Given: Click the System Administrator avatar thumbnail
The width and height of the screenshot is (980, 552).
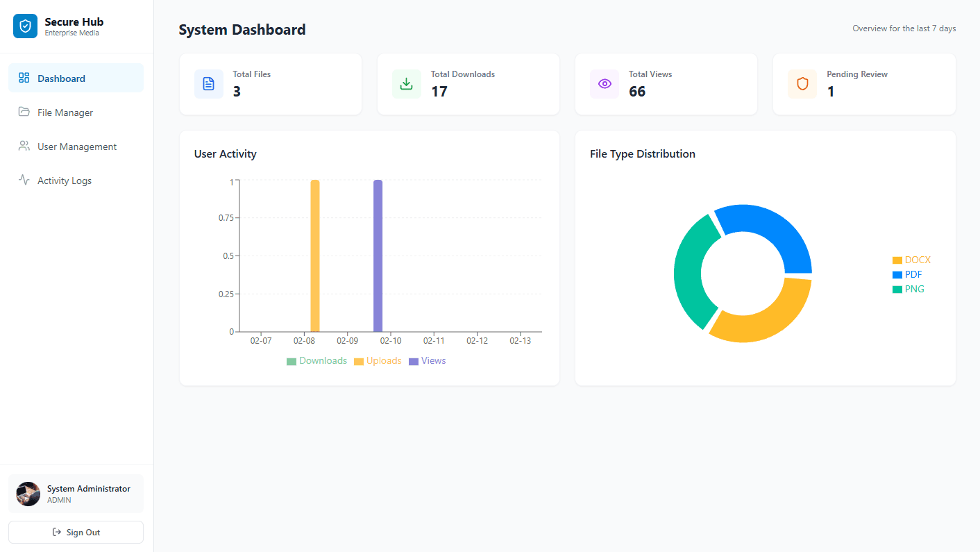Looking at the screenshot, I should coord(28,493).
